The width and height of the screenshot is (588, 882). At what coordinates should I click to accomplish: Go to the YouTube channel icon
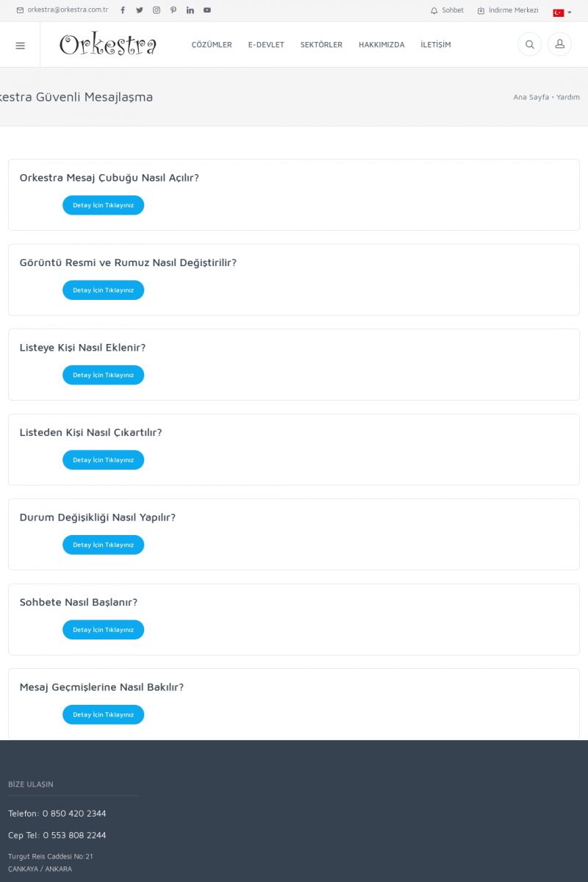pos(207,10)
